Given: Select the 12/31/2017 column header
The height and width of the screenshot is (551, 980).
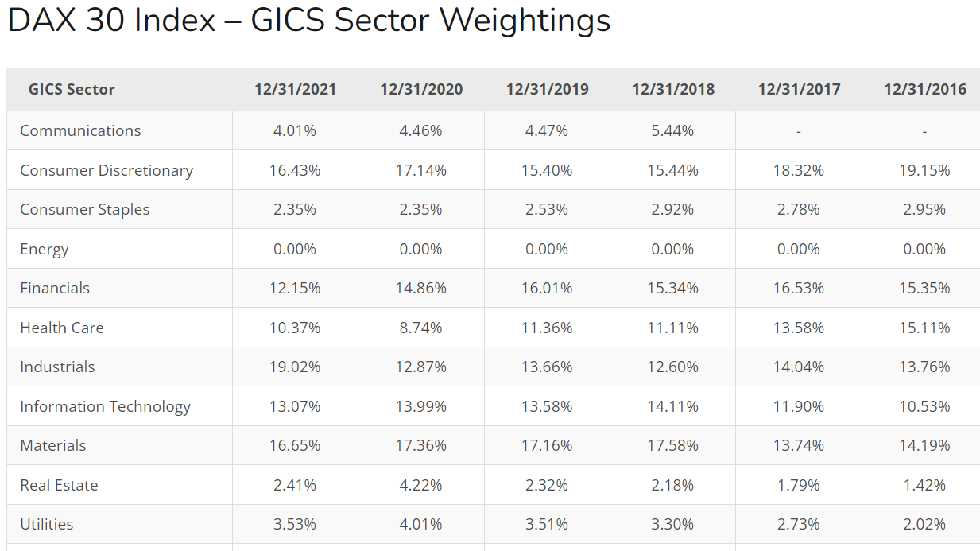Looking at the screenshot, I should [x=799, y=90].
